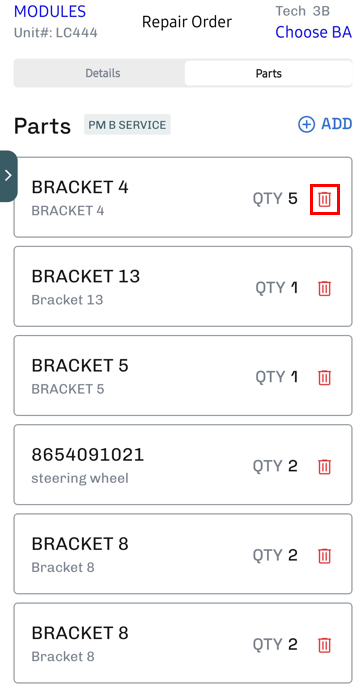Open the 8654091021 steering wheel card
The height and width of the screenshot is (687, 361).
pos(183,464)
